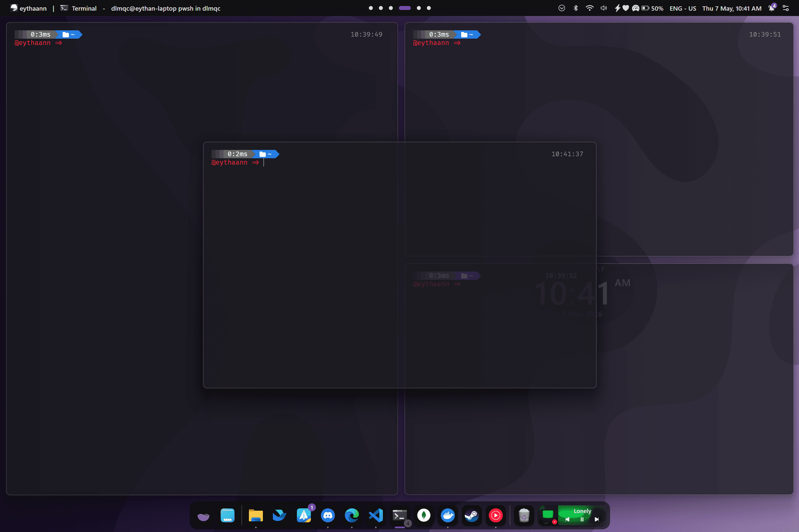Viewport: 799px width, 532px height.
Task: Switch to the third workspace dot
Action: 391,8
